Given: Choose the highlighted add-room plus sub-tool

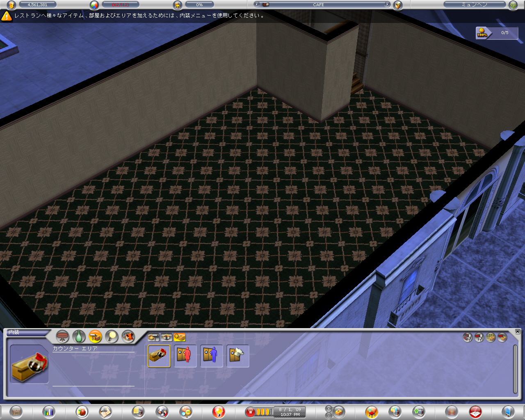Looking at the screenshot, I should [179, 337].
